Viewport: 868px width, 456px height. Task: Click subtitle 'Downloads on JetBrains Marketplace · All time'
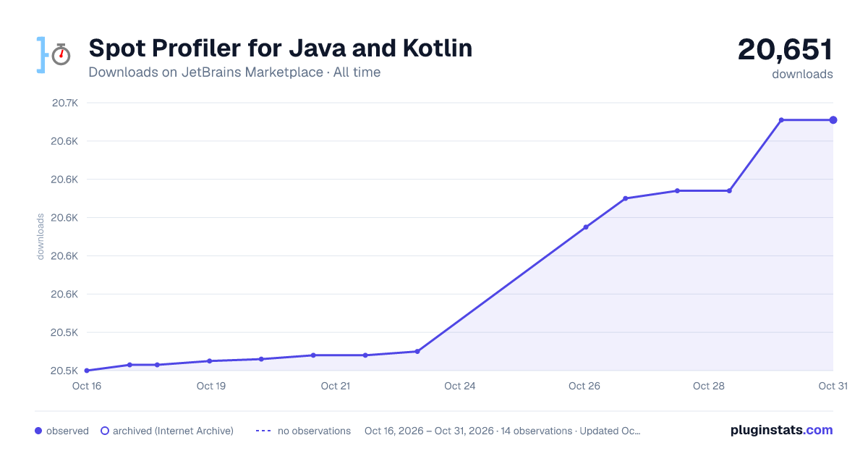coord(234,72)
